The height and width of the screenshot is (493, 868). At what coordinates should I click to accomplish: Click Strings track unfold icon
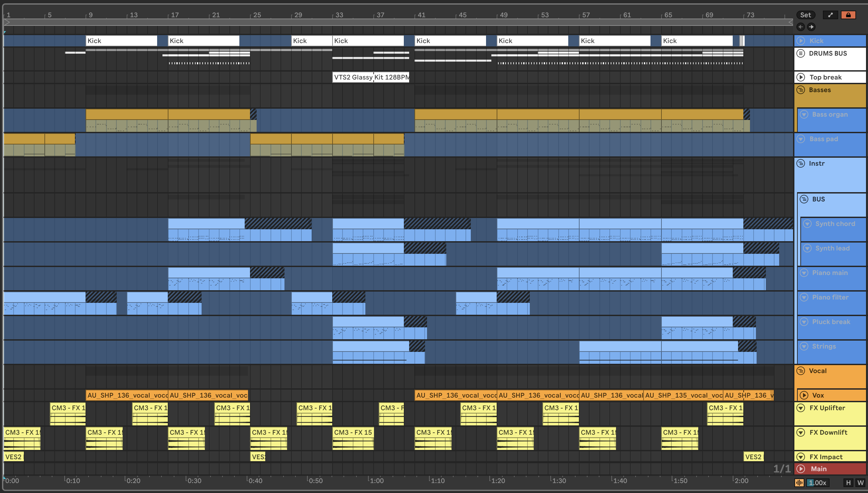803,346
